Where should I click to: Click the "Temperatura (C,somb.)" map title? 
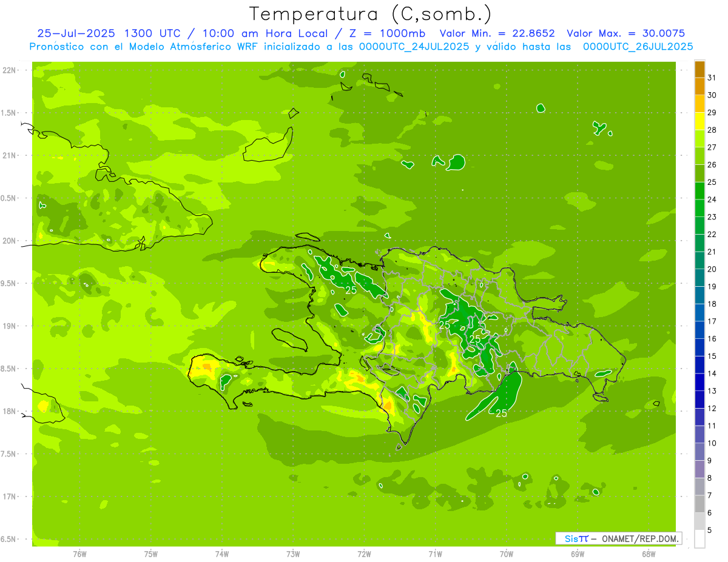click(370, 14)
